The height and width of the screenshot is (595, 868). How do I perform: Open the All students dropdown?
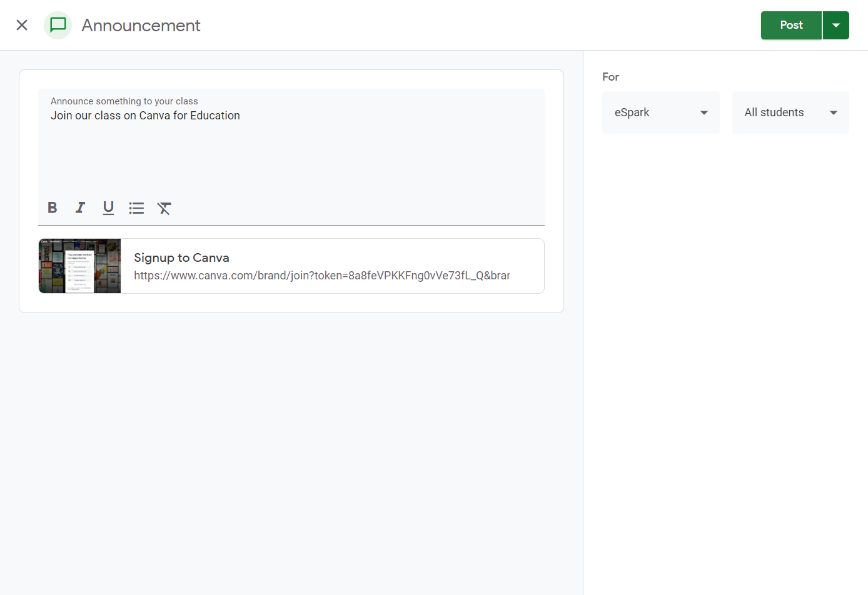coord(790,112)
